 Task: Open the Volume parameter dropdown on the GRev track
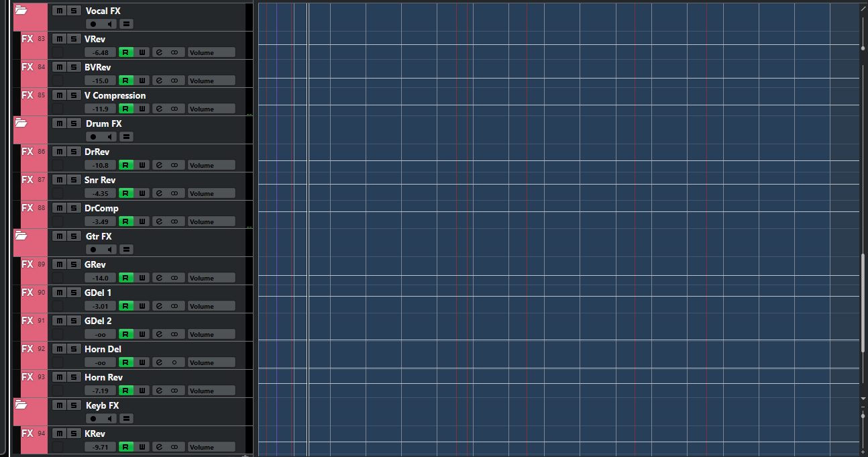pos(211,278)
